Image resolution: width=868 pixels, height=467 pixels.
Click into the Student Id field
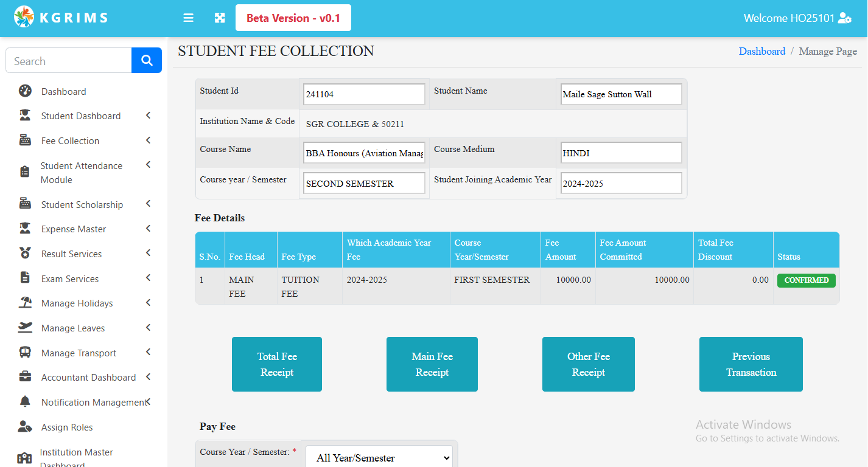point(364,94)
